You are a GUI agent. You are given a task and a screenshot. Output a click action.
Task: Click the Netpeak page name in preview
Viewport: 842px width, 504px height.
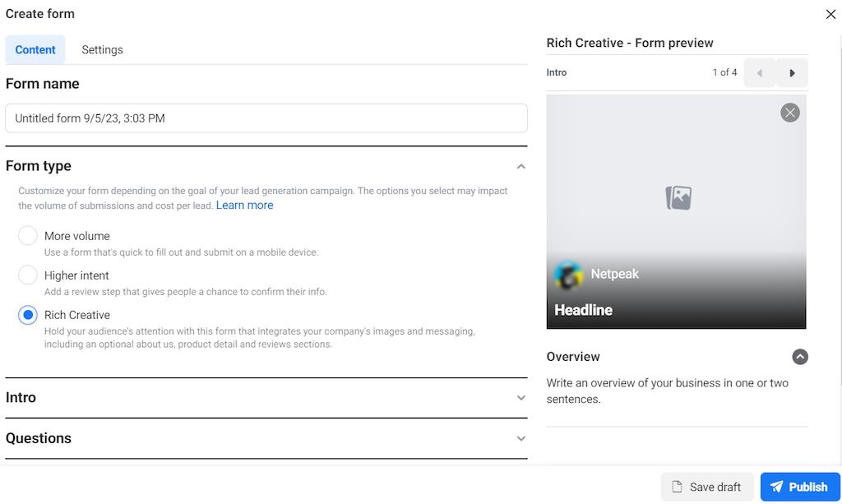point(615,274)
